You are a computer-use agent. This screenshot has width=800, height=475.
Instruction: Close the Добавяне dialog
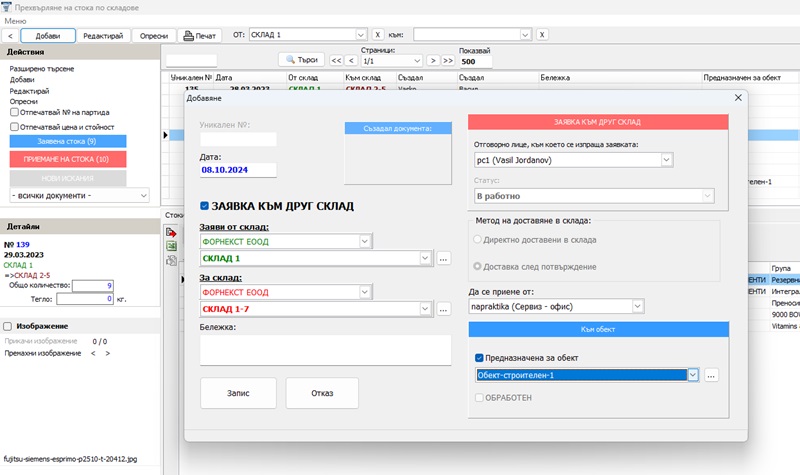tap(738, 97)
